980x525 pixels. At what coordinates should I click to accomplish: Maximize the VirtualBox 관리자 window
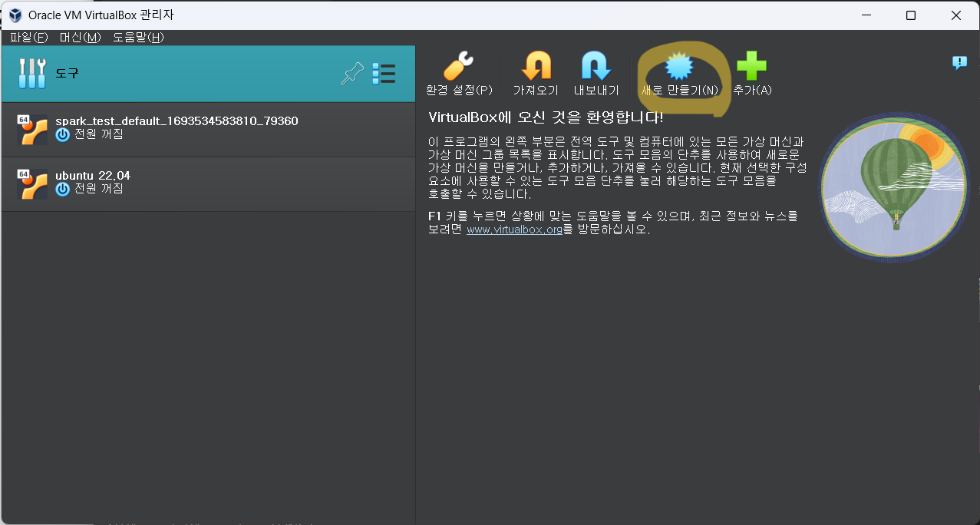[911, 15]
